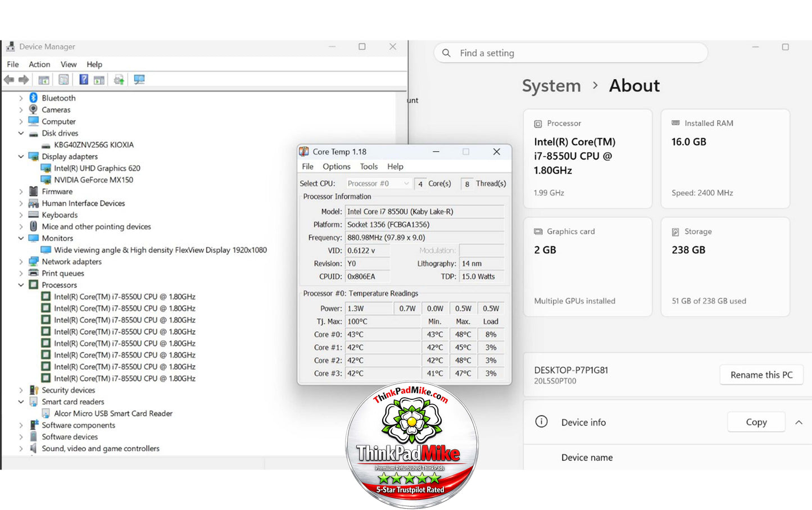Select the Keyboards category icon
The height and width of the screenshot is (510, 812).
[33, 215]
